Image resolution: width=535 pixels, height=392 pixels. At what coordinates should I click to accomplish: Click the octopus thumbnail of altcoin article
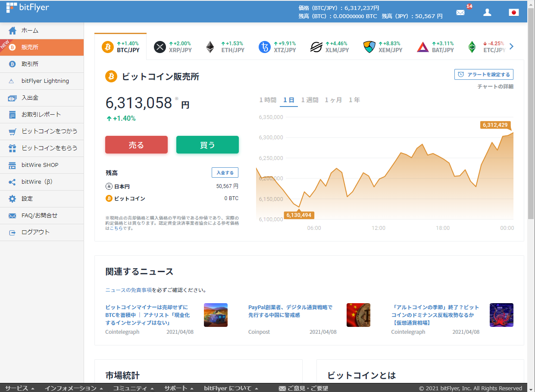click(x=501, y=315)
